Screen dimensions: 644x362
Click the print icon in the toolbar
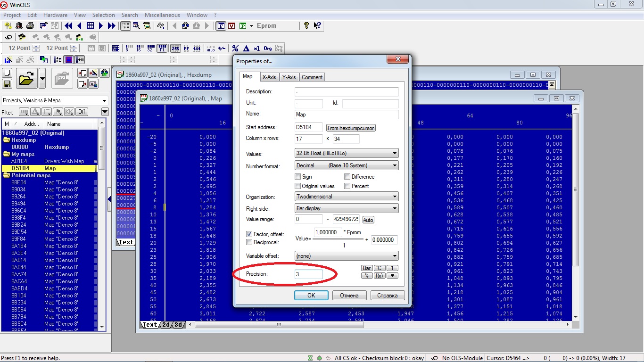point(30,26)
